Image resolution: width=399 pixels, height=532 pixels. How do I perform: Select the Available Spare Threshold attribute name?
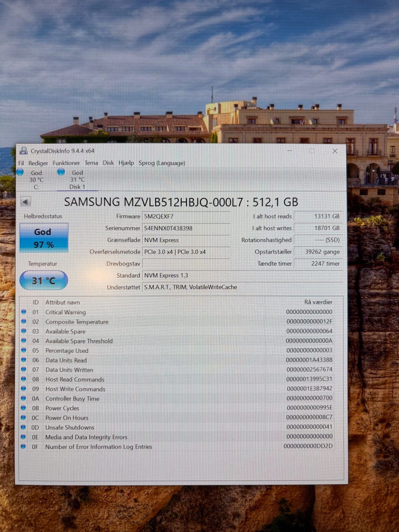[79, 341]
